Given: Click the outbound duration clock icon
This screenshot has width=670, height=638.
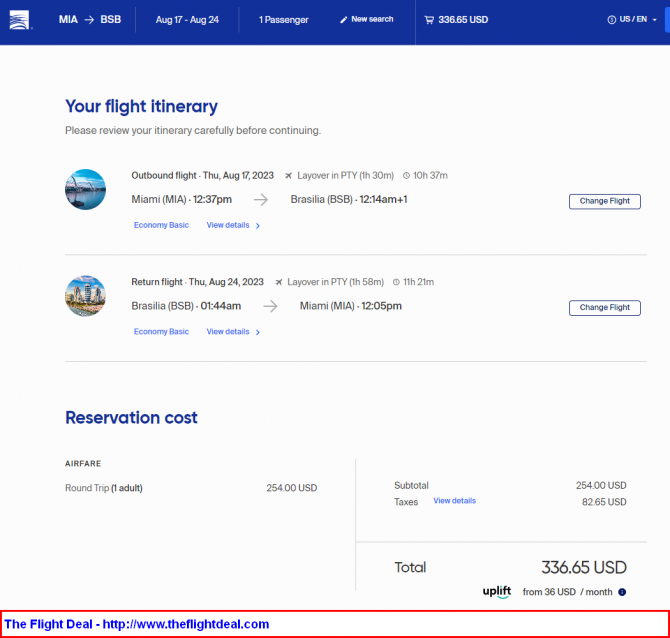Looking at the screenshot, I should tap(406, 176).
